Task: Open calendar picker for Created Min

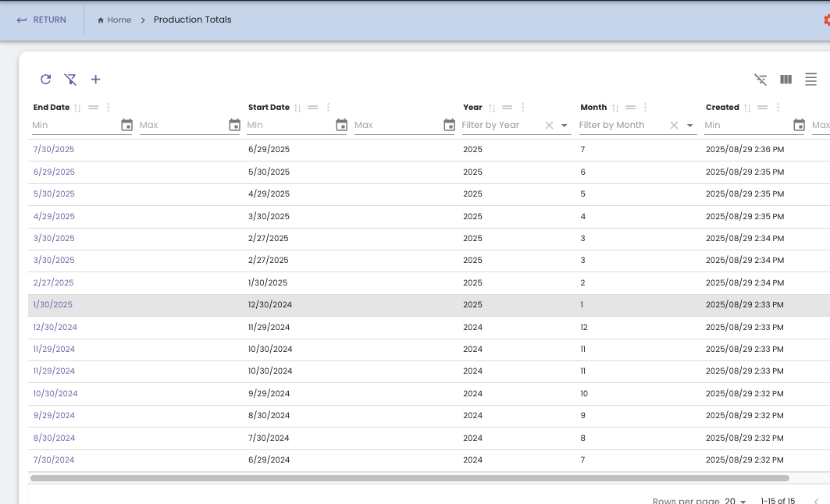Action: pos(800,125)
